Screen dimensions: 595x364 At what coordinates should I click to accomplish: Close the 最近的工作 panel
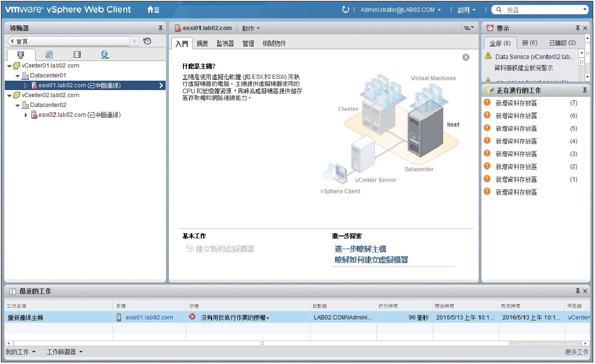click(585, 291)
